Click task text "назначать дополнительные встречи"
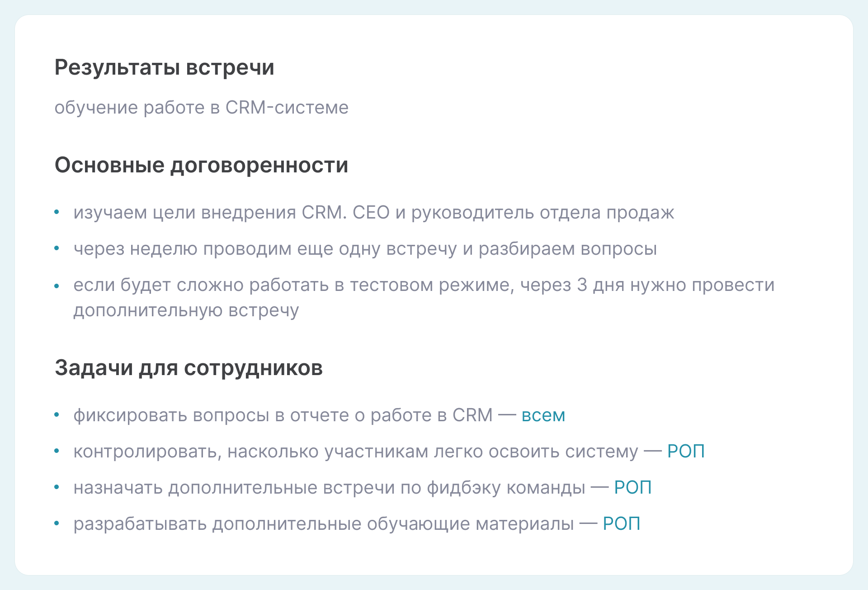This screenshot has width=868, height=590. [x=329, y=488]
